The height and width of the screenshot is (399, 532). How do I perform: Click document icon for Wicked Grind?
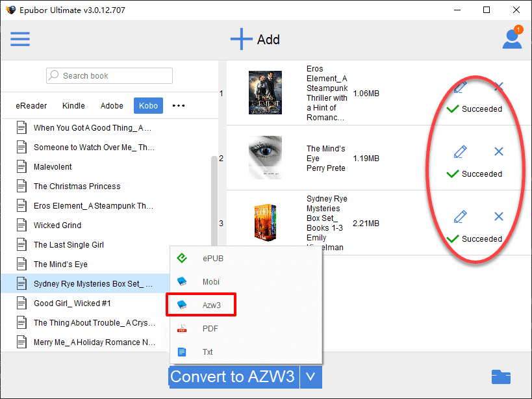click(21, 225)
